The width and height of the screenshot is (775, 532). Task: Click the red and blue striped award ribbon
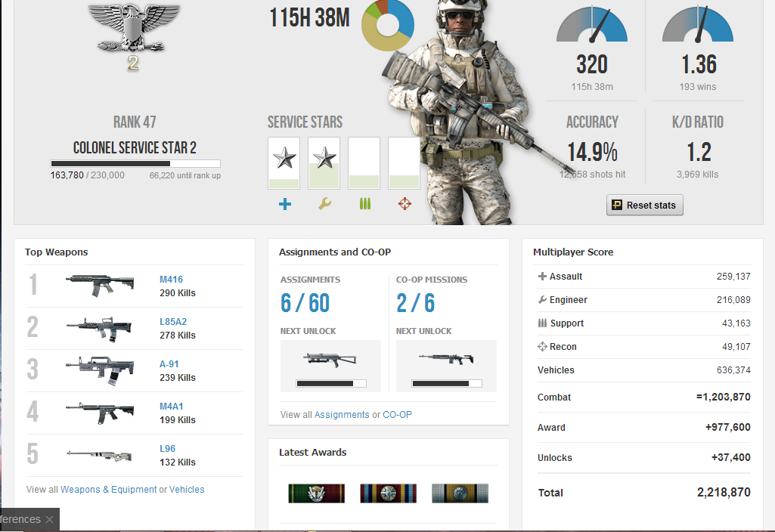[x=388, y=493]
